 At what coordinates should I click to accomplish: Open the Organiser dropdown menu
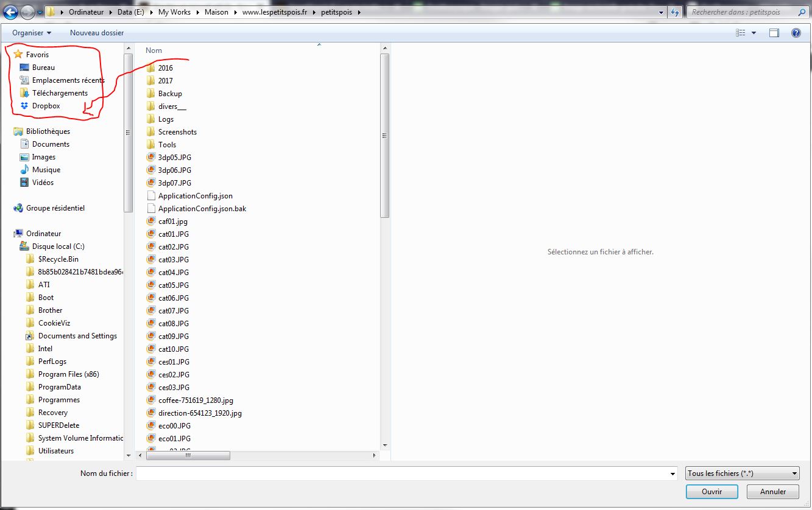coord(32,33)
